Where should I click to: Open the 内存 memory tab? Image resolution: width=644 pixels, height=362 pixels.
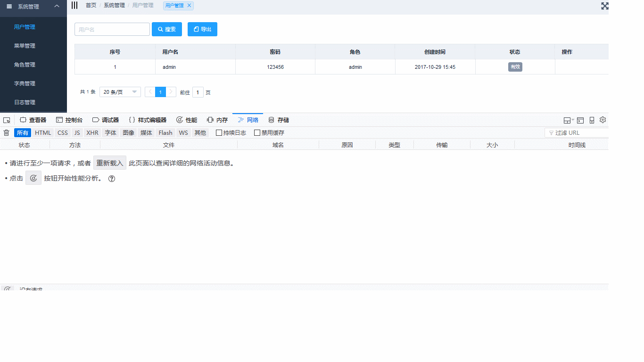pos(217,120)
